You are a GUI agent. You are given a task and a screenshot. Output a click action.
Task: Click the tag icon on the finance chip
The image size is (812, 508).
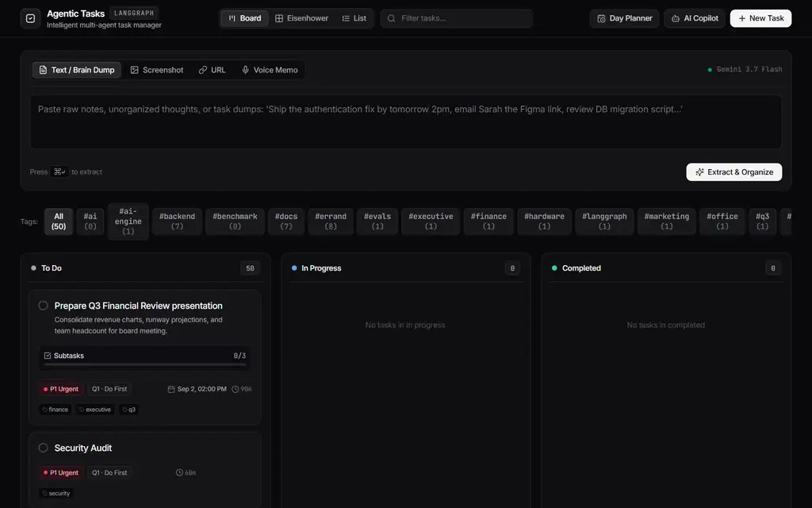(x=45, y=410)
